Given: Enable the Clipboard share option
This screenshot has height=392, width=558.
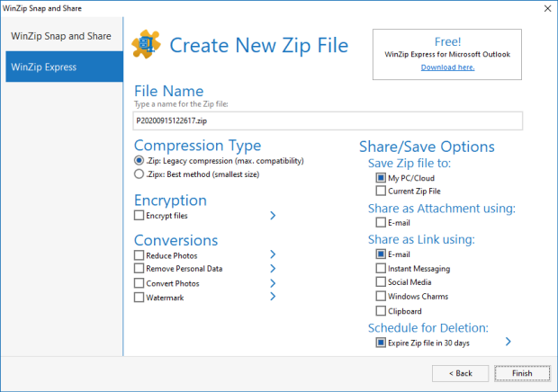Looking at the screenshot, I should [381, 311].
